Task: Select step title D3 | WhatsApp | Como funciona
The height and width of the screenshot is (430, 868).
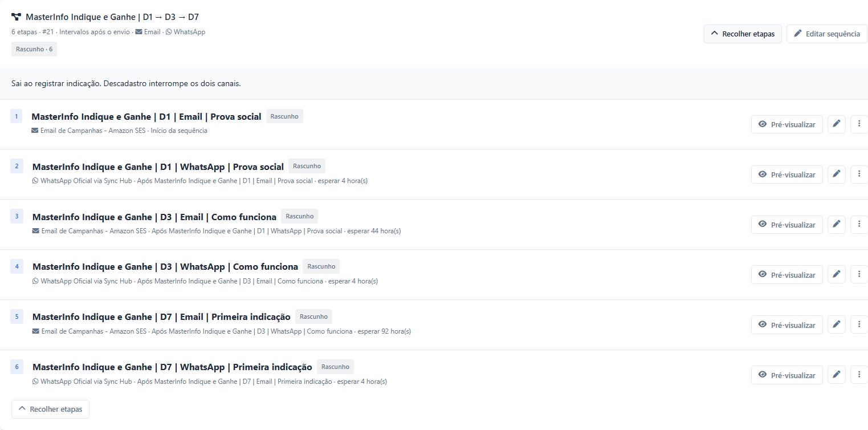Action: pos(165,267)
